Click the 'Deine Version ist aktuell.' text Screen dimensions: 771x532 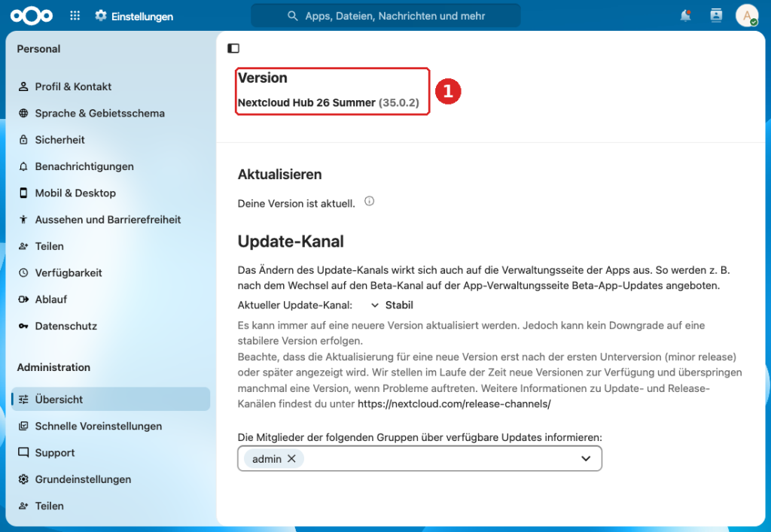[x=296, y=203]
